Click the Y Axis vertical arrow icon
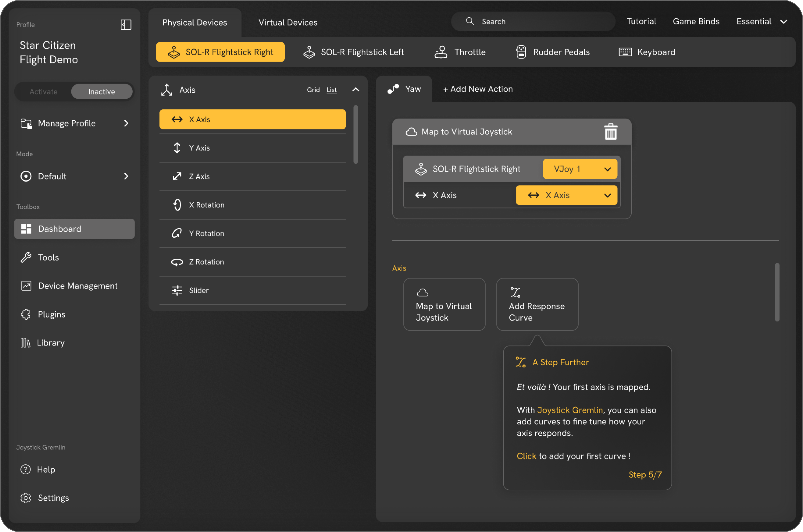The image size is (803, 532). point(177,148)
